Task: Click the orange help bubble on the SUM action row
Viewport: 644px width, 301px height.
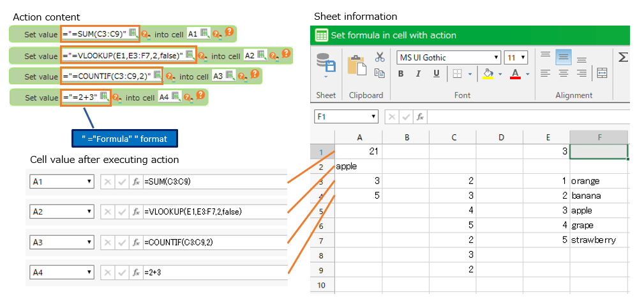Action: 230,32
